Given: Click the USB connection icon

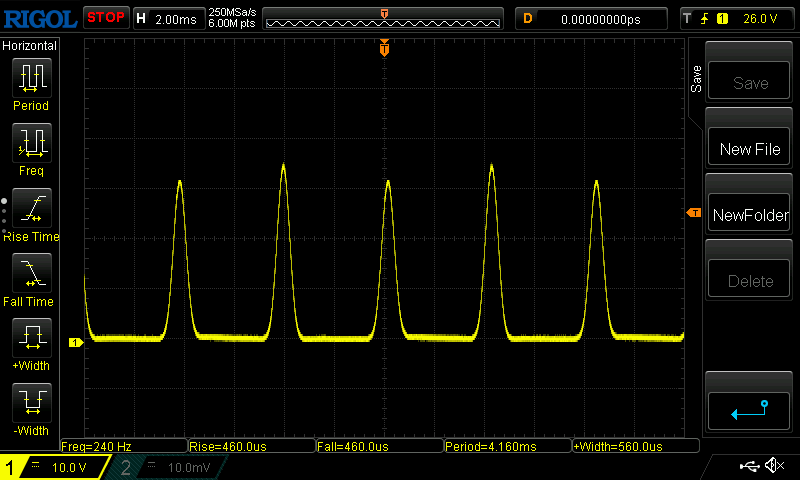Looking at the screenshot, I should (x=748, y=466).
